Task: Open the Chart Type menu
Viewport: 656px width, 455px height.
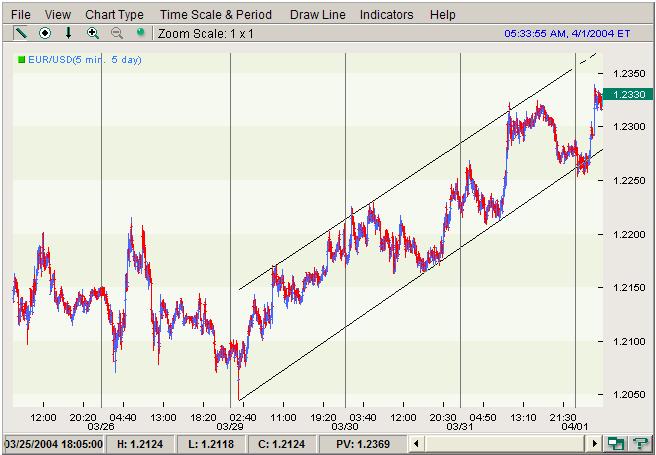Action: click(x=114, y=15)
